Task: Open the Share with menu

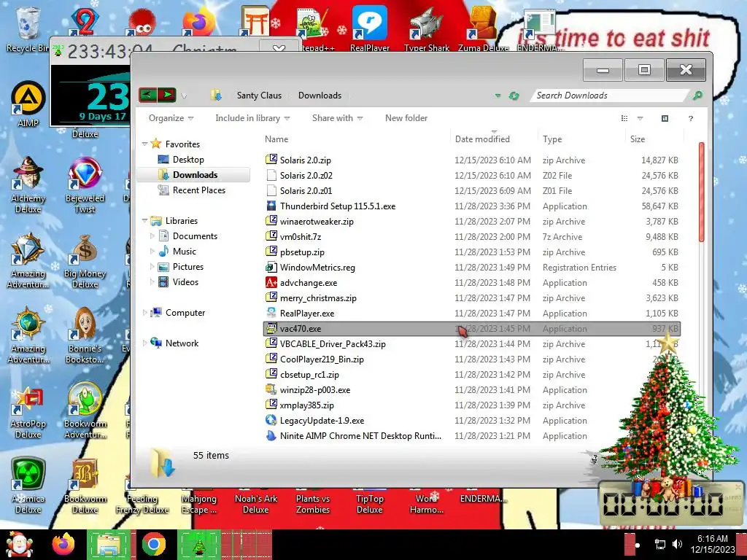Action: pos(337,118)
